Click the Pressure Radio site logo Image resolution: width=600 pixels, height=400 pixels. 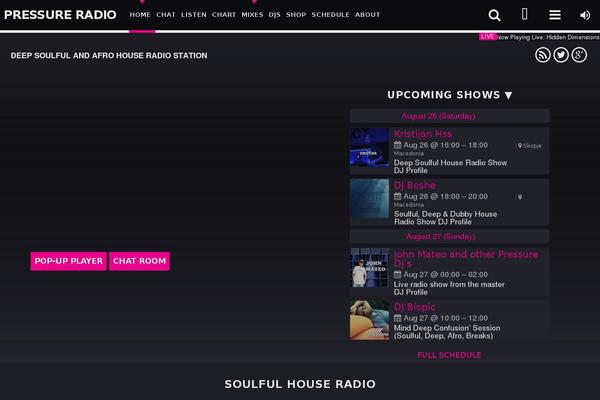tap(60, 15)
